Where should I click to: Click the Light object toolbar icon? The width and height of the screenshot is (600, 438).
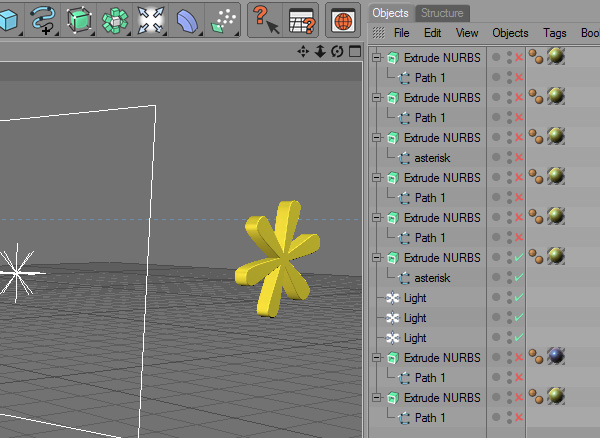pos(151,19)
